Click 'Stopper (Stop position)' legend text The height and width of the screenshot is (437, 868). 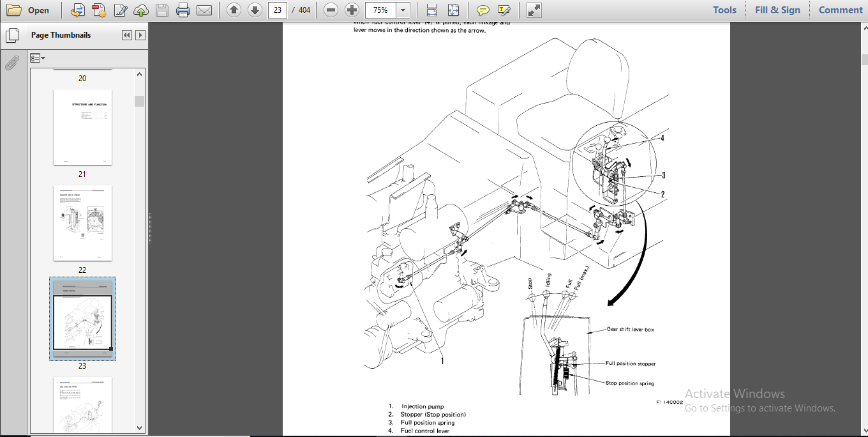click(x=433, y=415)
